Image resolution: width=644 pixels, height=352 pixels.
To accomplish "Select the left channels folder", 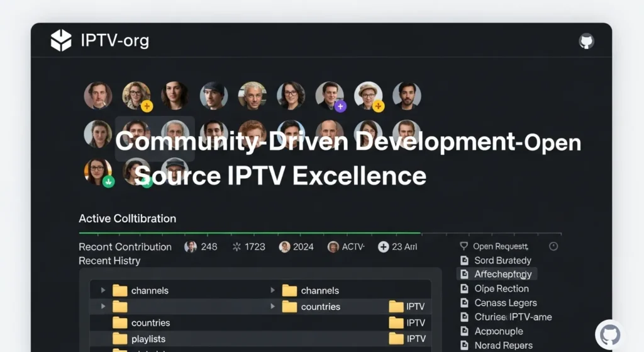I will point(140,290).
